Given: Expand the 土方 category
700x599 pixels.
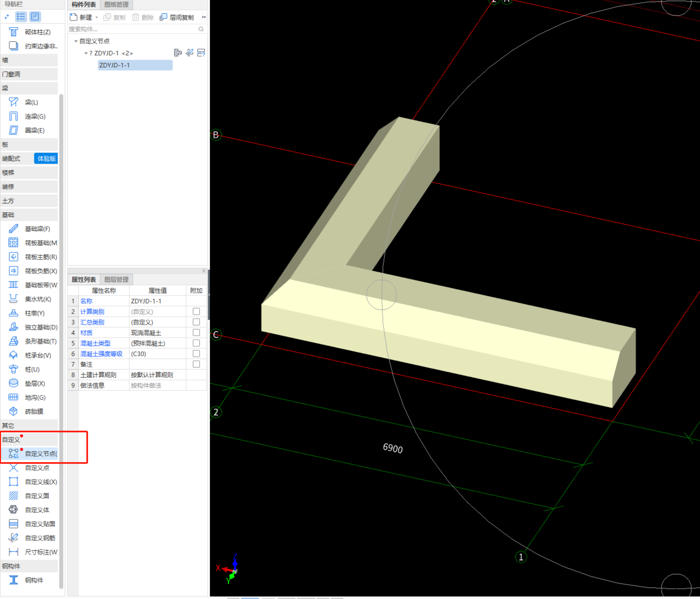Looking at the screenshot, I should (29, 201).
